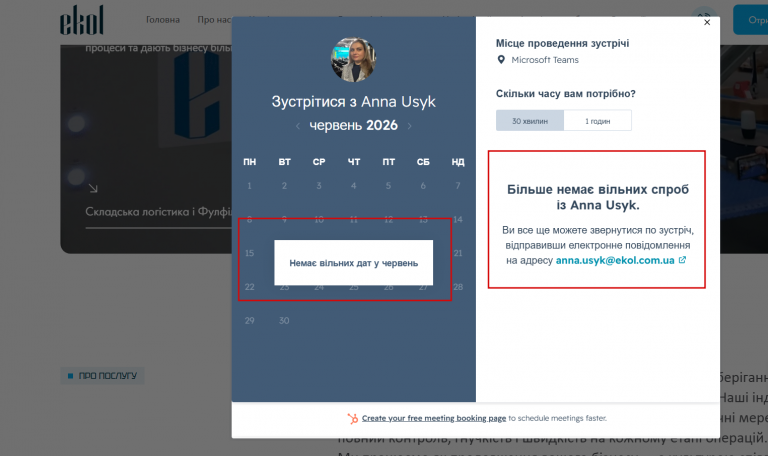The width and height of the screenshot is (768, 456).
Task: Open anna.usyk@ekol.com.ua email link
Action: point(615,261)
